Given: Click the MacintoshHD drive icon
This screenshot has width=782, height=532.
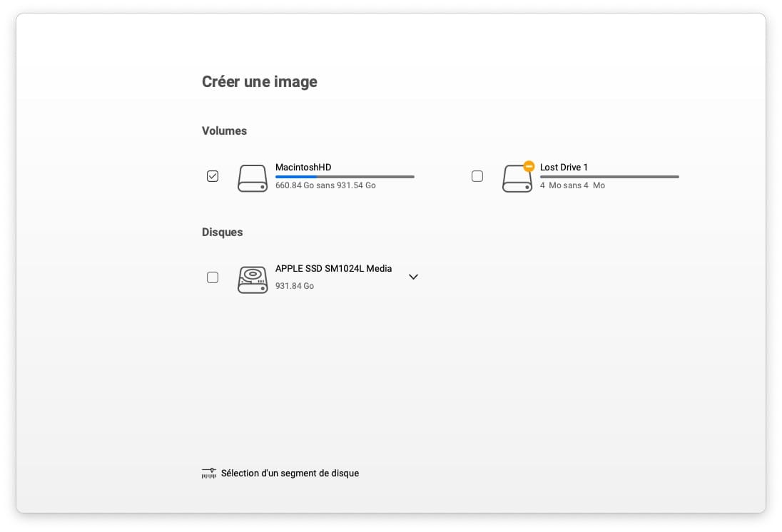Looking at the screenshot, I should [x=253, y=178].
